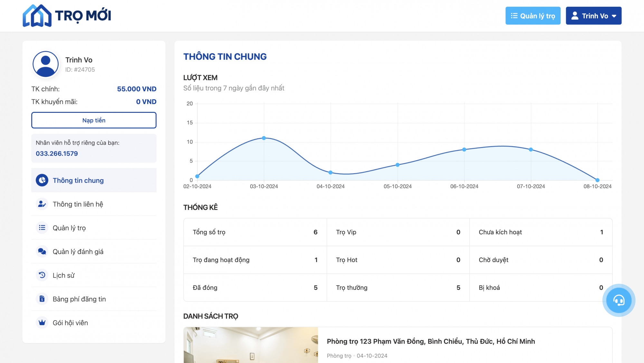Click the Đã đóng statistic cell
This screenshot has width=644, height=363.
pyautogui.click(x=255, y=288)
